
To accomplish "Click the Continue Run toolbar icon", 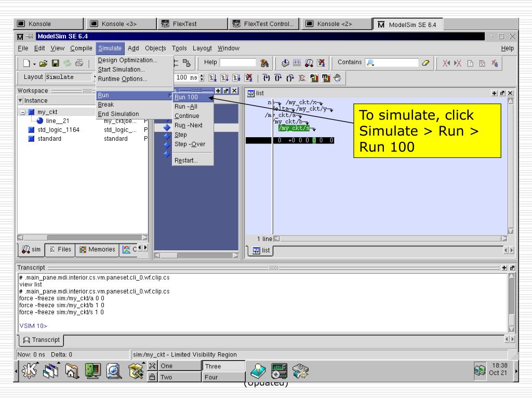I will click(224, 78).
